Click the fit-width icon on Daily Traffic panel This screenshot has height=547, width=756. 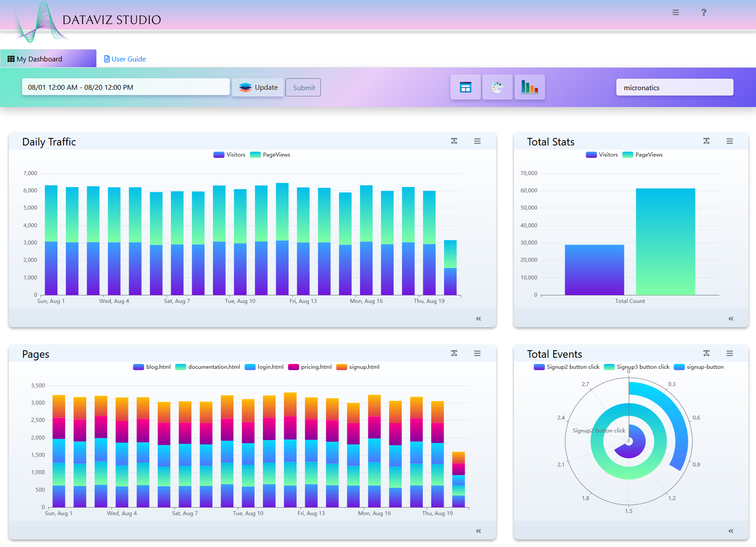pyautogui.click(x=454, y=141)
